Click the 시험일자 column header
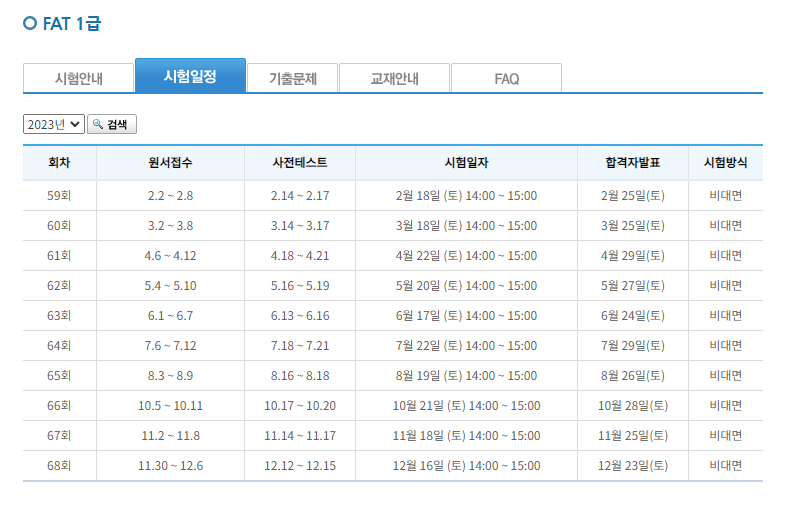The height and width of the screenshot is (519, 790). (466, 162)
